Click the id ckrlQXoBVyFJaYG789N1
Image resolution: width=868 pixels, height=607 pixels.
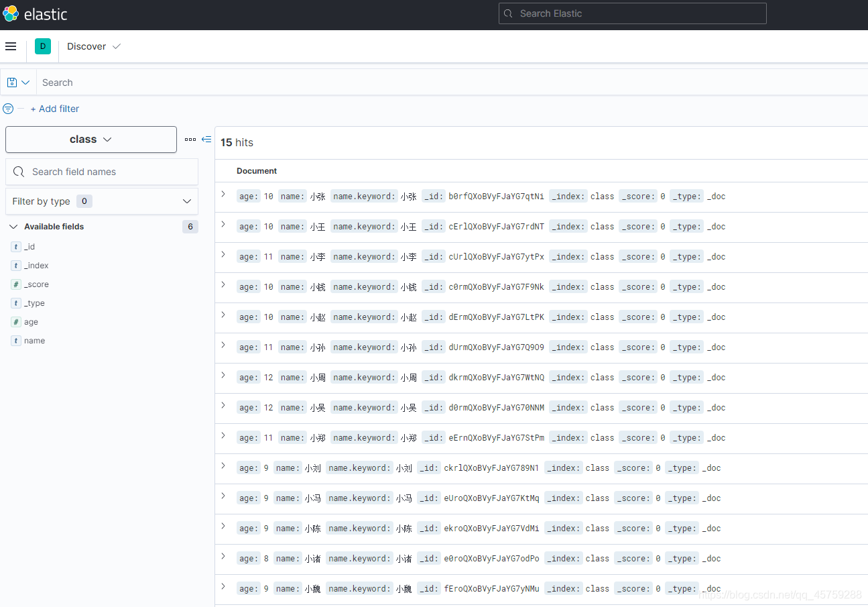(x=491, y=468)
